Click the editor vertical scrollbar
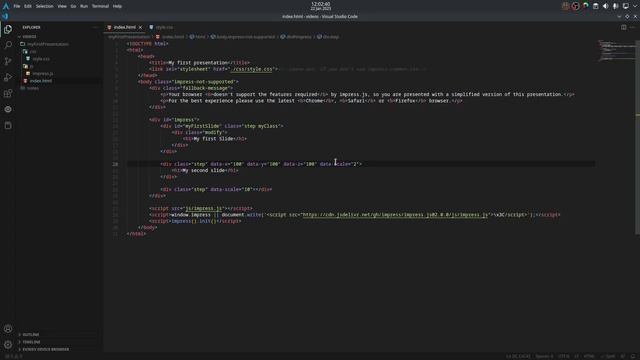The width and height of the screenshot is (640, 360). click(638, 138)
